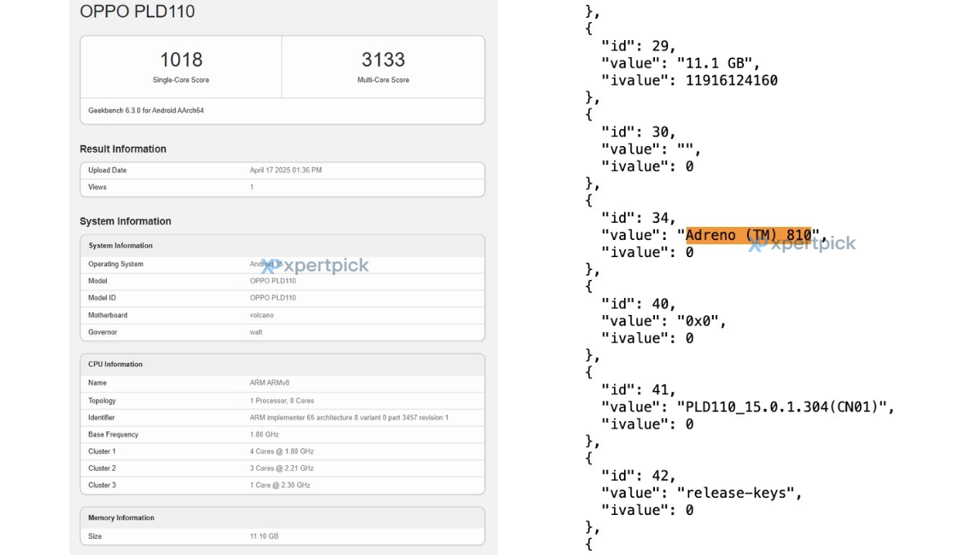The image size is (980, 555).
Task: Click the Memory Information Size value 11.10 GB
Action: (264, 536)
